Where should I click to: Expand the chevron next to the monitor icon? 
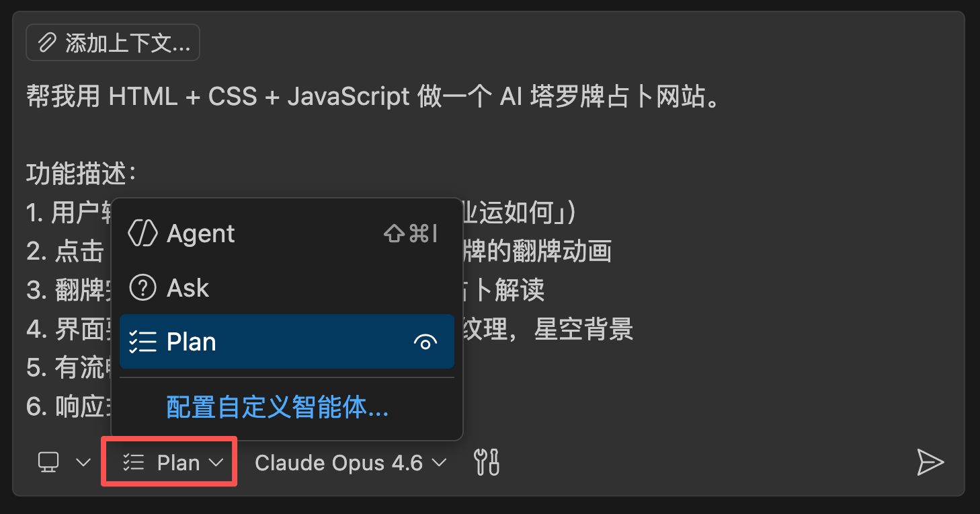83,462
